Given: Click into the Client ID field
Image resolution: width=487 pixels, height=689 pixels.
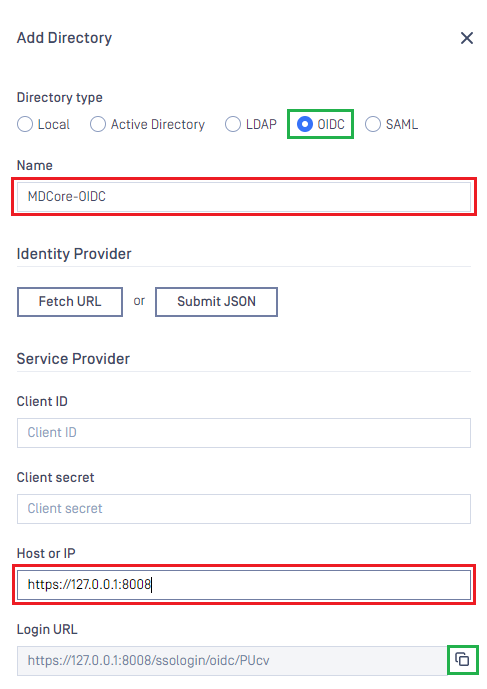Looking at the screenshot, I should pos(244,433).
